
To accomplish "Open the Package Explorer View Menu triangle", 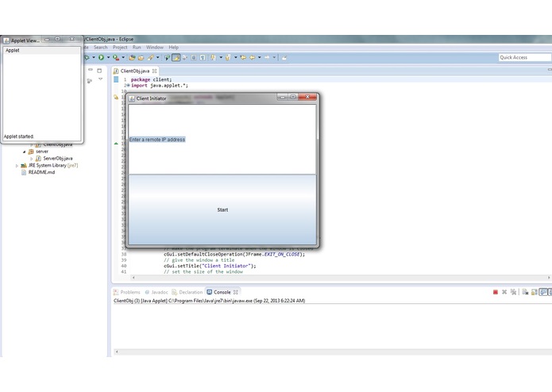I will pyautogui.click(x=100, y=79).
